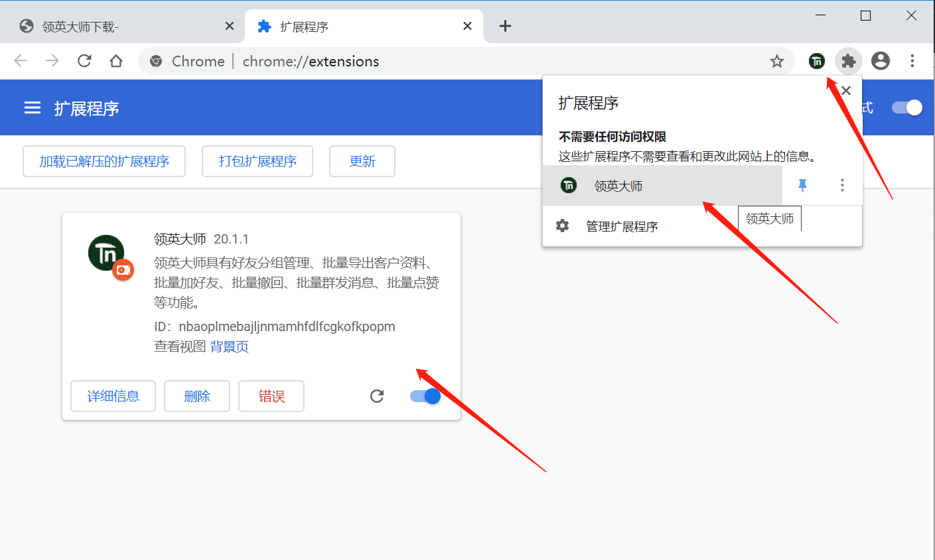Maximize the Chrome window

(866, 15)
